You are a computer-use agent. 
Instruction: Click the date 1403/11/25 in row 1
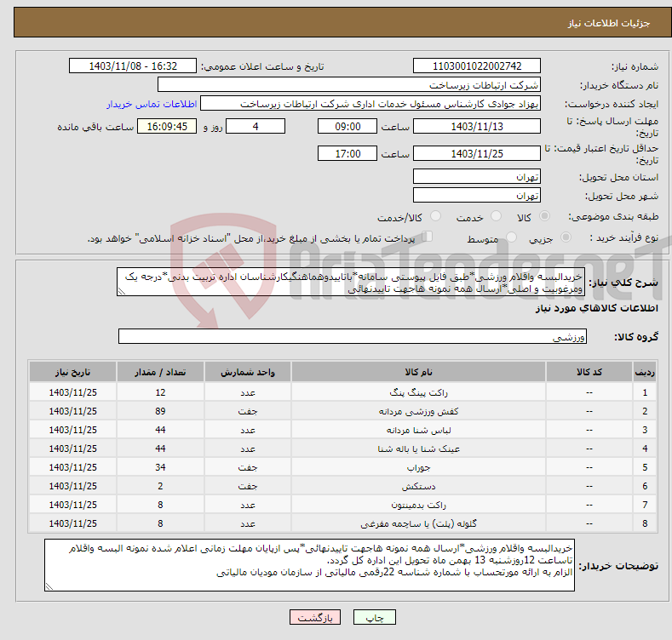click(73, 392)
